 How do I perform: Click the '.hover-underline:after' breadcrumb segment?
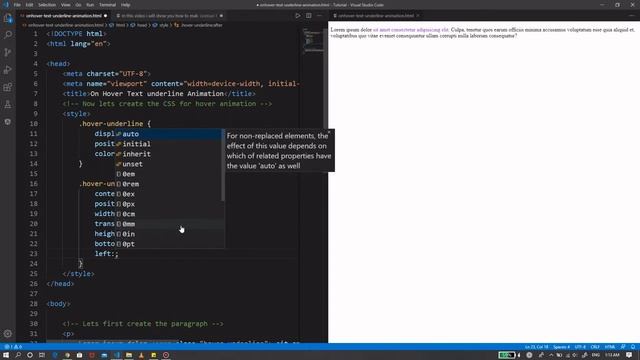(x=202, y=25)
